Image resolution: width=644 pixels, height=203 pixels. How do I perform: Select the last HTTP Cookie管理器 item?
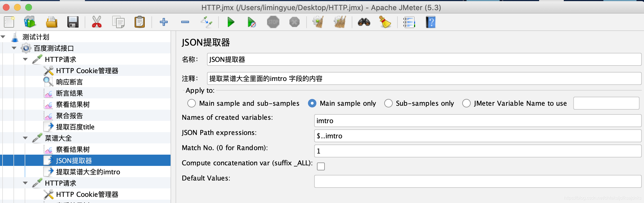pos(87,194)
